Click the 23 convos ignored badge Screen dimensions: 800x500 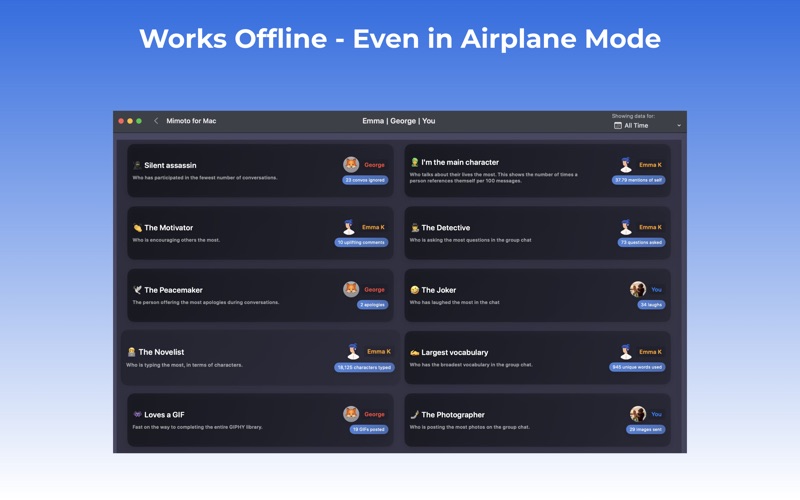click(365, 180)
